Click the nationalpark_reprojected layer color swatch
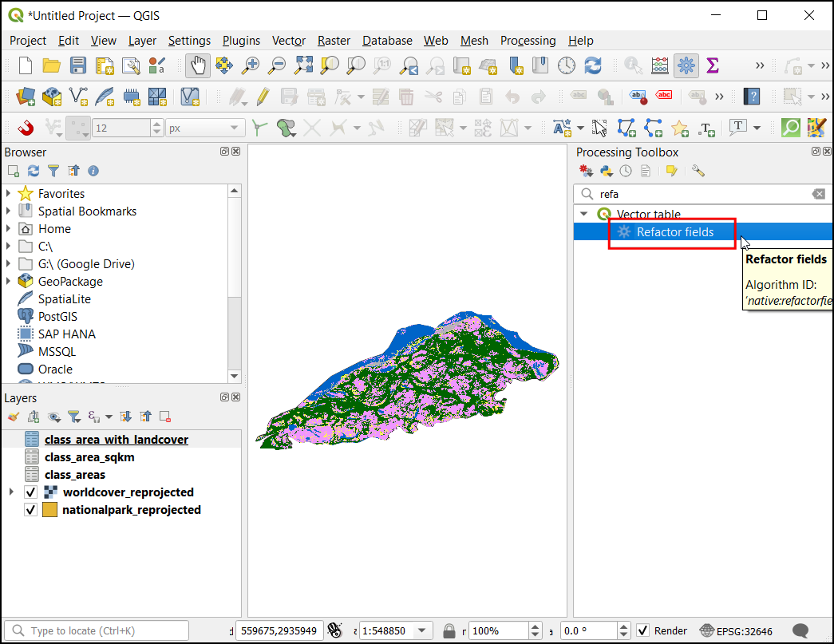The height and width of the screenshot is (644, 834). click(x=49, y=510)
